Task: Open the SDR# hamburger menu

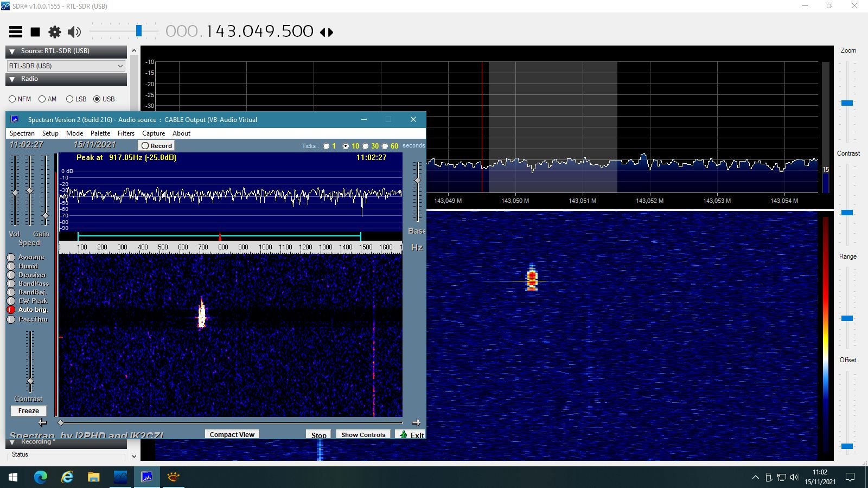Action: click(x=16, y=32)
